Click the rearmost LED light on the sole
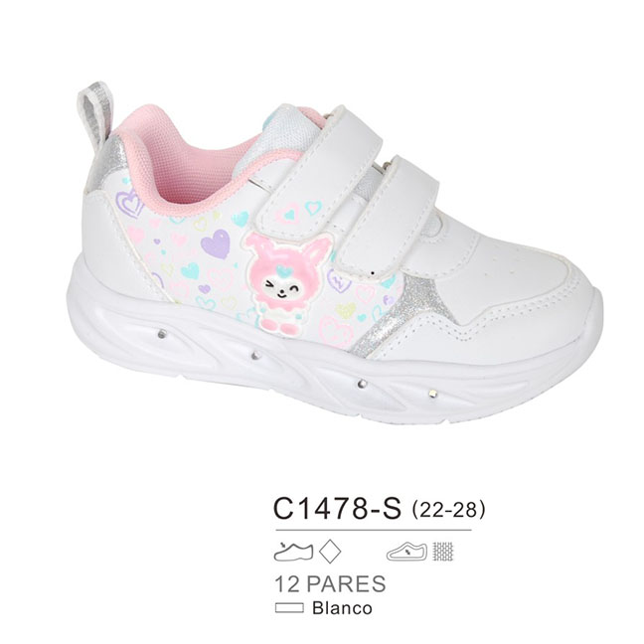The image size is (644, 644). pos(163,334)
